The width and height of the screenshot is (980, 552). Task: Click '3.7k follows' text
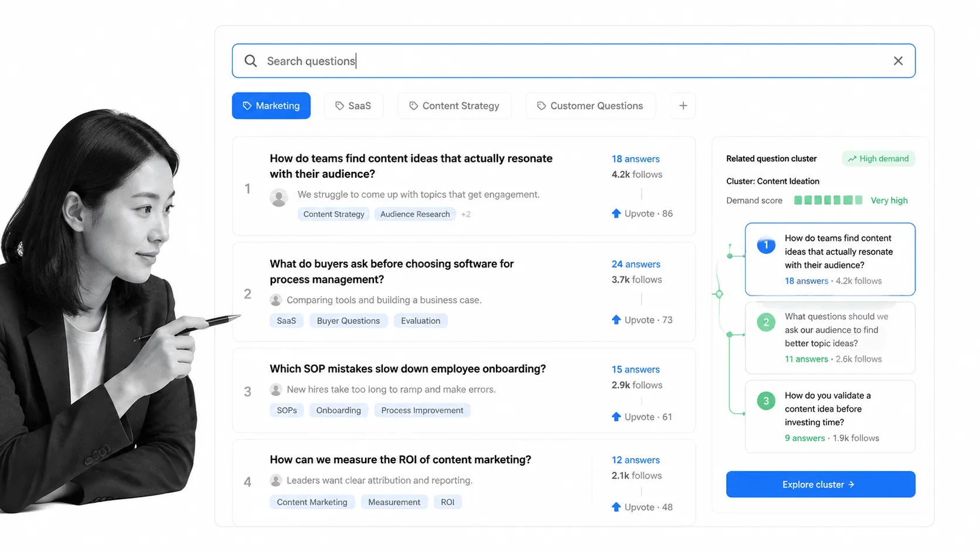(637, 280)
